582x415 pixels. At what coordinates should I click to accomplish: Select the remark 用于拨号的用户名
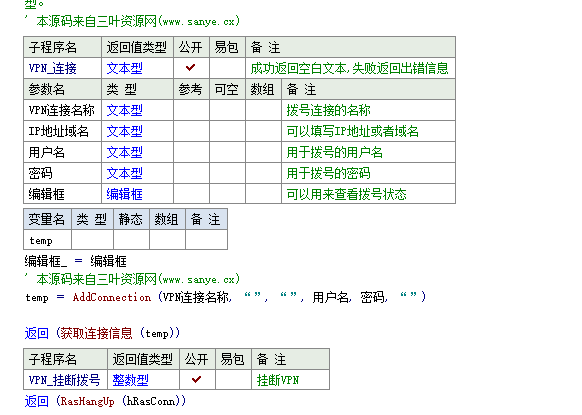(334, 152)
